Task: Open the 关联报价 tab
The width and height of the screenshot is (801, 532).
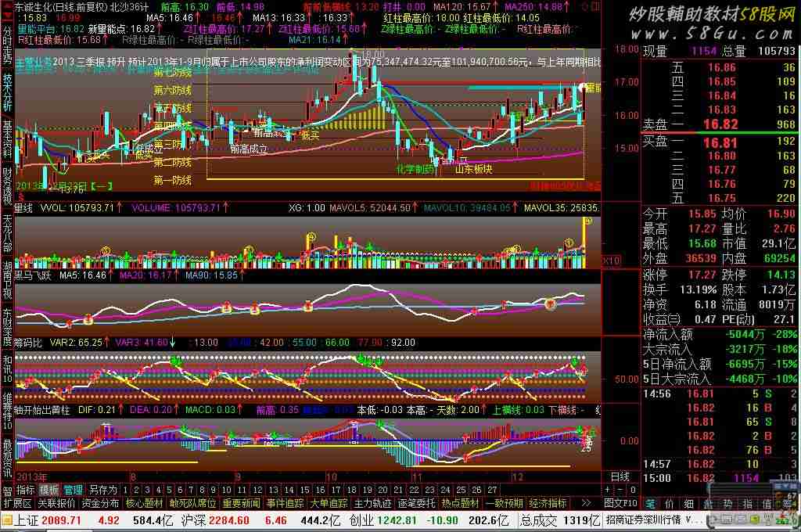Action: click(x=56, y=503)
